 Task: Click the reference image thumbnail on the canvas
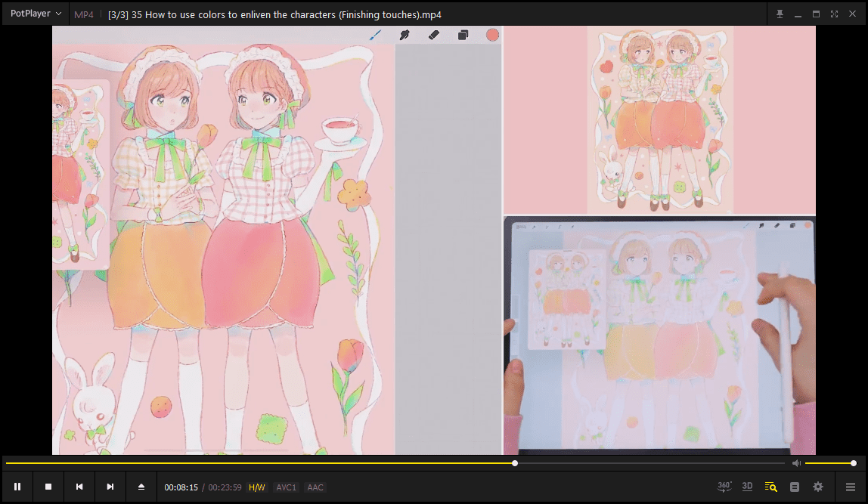81,175
